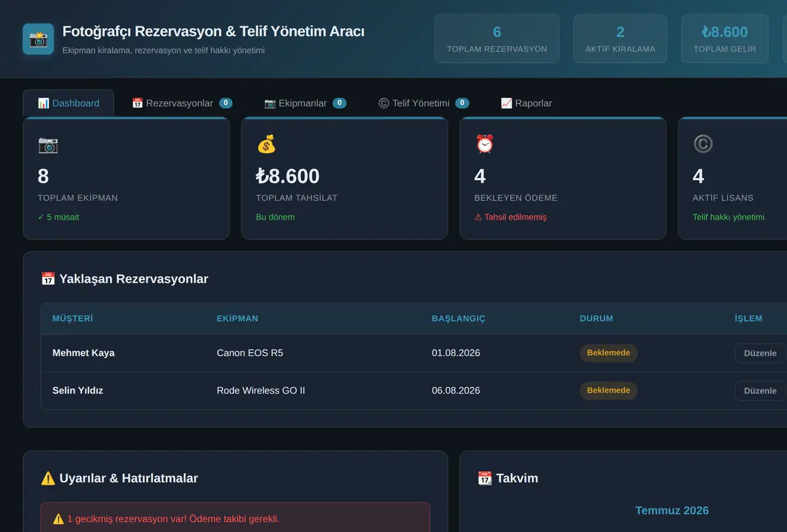787x532 pixels.
Task: Click the count badge on Rezervasyonlar tab
Action: pyautogui.click(x=226, y=103)
